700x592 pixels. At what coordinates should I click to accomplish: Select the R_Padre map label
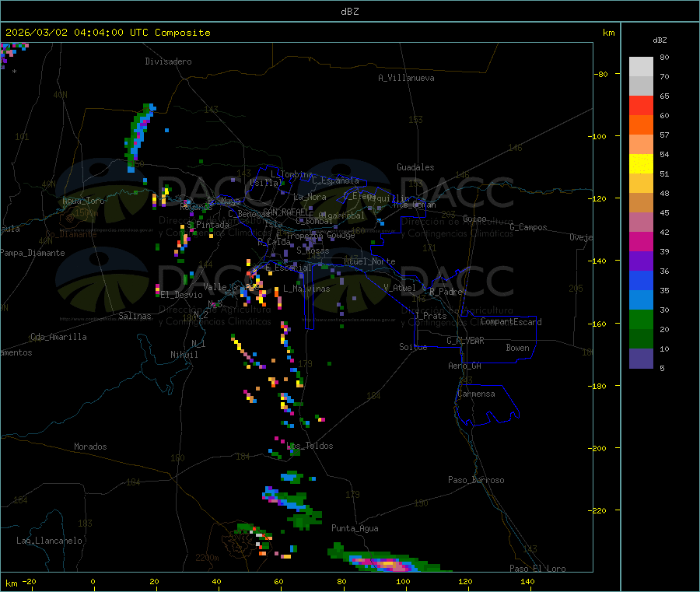pyautogui.click(x=446, y=292)
